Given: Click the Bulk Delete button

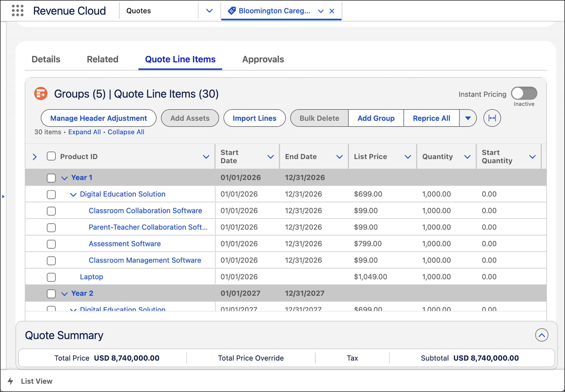Looking at the screenshot, I should point(319,118).
